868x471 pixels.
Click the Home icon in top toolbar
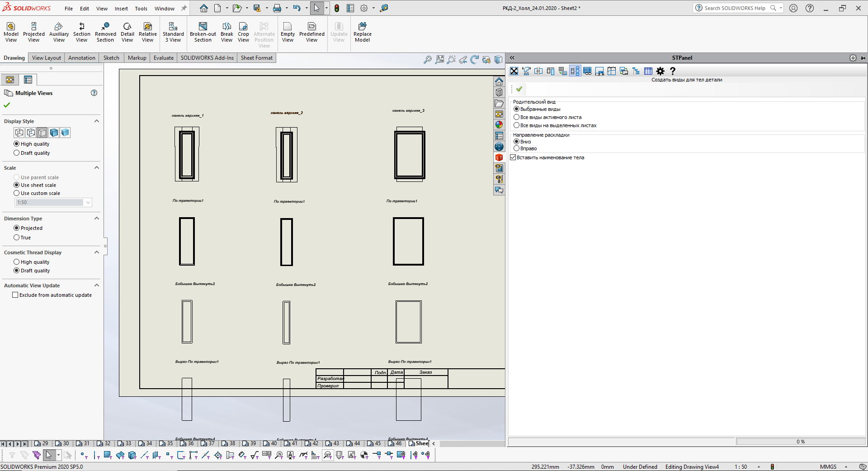coord(204,8)
